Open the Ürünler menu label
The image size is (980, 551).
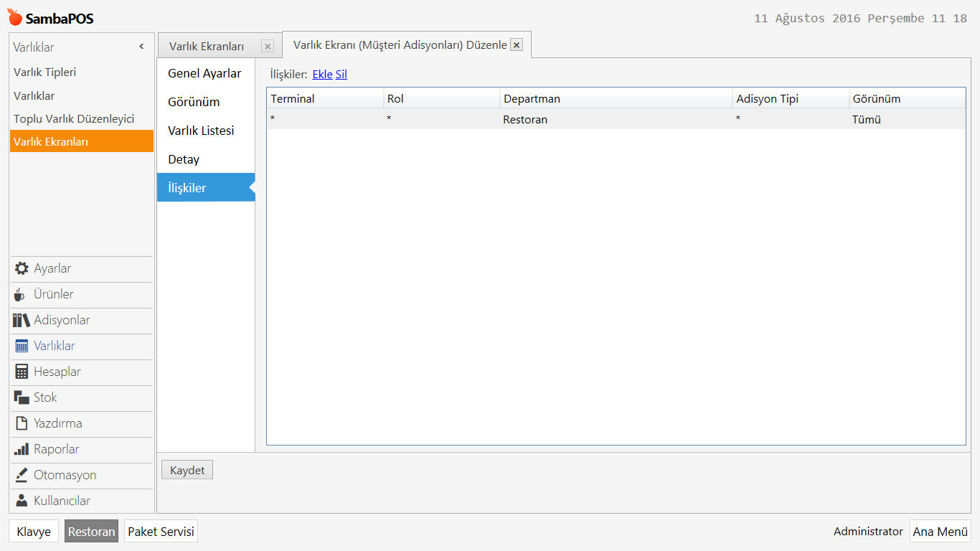pyautogui.click(x=54, y=294)
